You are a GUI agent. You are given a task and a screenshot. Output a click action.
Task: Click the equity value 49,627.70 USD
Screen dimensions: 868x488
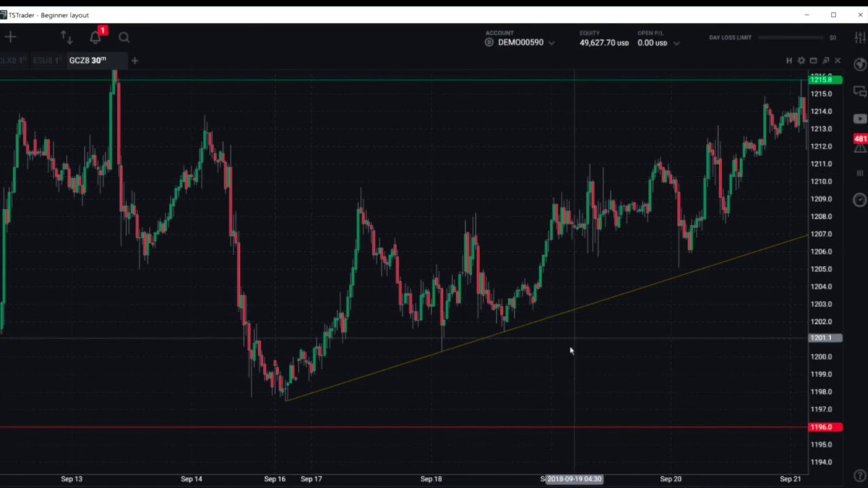click(604, 43)
